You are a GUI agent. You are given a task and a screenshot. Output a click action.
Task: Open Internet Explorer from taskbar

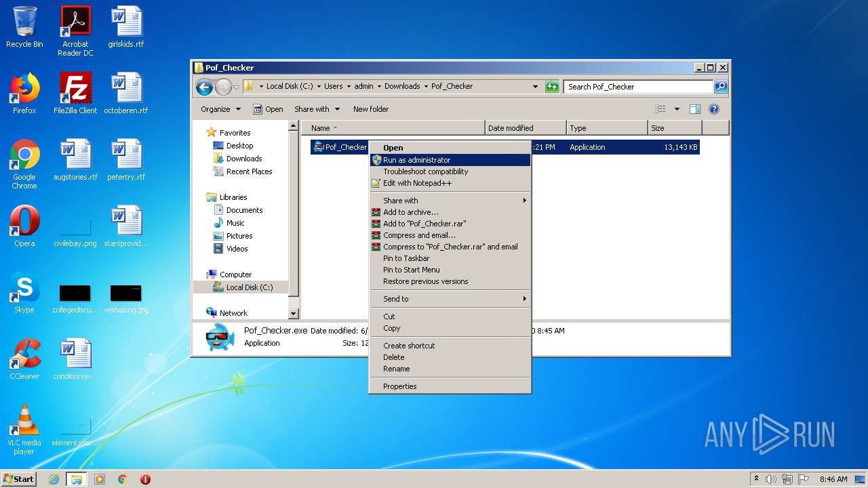(54, 479)
